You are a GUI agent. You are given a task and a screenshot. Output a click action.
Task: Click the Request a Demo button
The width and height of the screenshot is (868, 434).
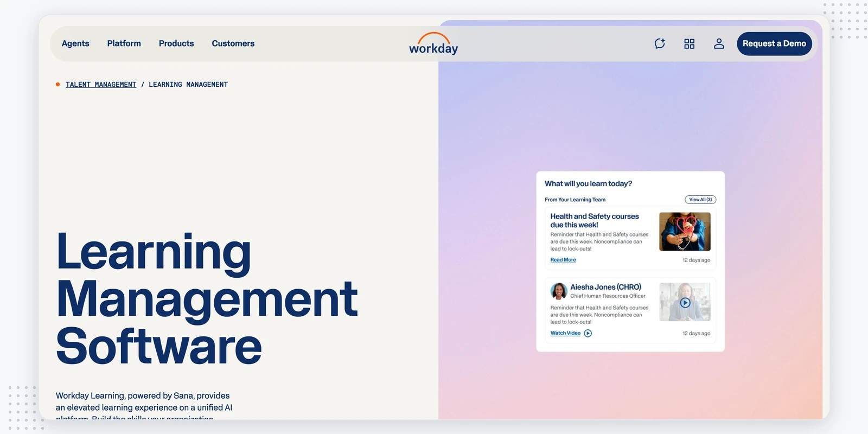point(774,43)
